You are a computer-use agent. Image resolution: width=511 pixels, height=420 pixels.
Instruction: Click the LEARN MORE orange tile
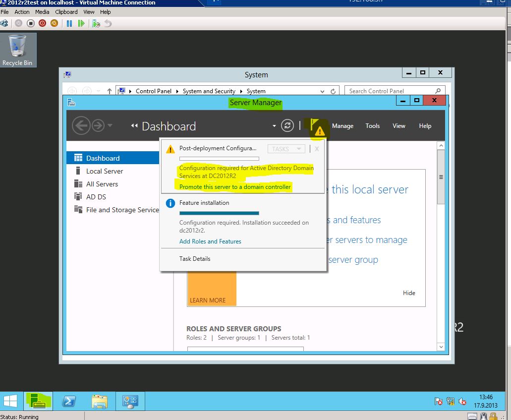(212, 289)
